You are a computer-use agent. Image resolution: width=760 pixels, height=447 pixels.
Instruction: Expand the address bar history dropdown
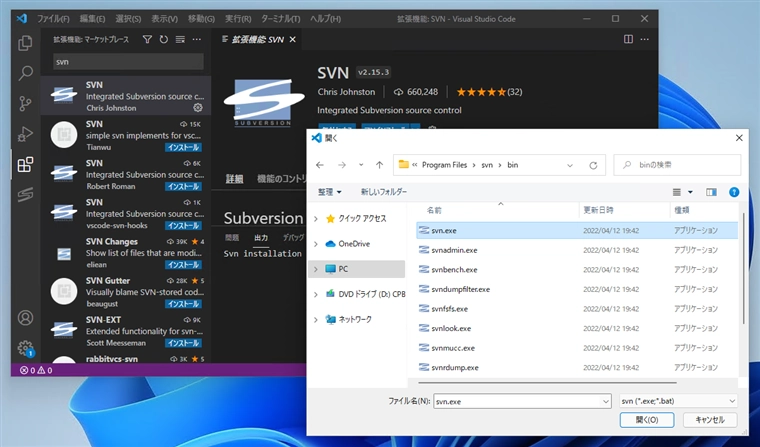pyautogui.click(x=570, y=165)
